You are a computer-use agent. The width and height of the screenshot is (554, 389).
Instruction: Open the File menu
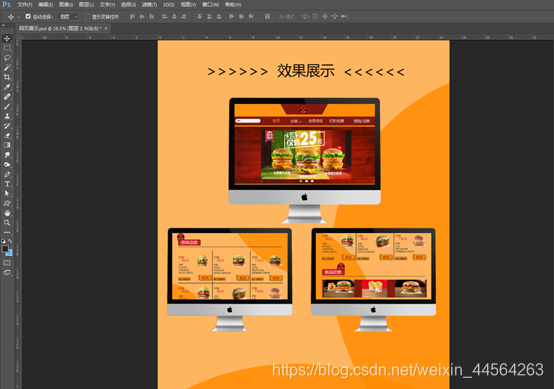(x=25, y=5)
